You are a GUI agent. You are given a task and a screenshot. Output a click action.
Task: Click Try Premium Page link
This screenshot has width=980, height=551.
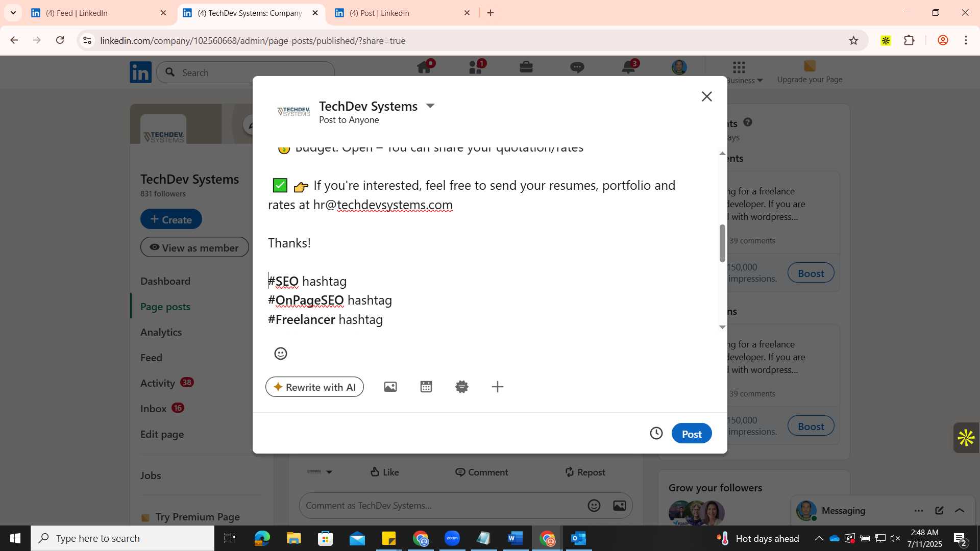click(198, 517)
